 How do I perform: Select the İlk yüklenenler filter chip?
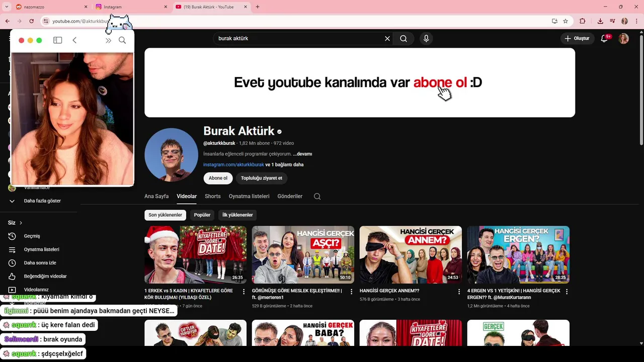click(237, 215)
